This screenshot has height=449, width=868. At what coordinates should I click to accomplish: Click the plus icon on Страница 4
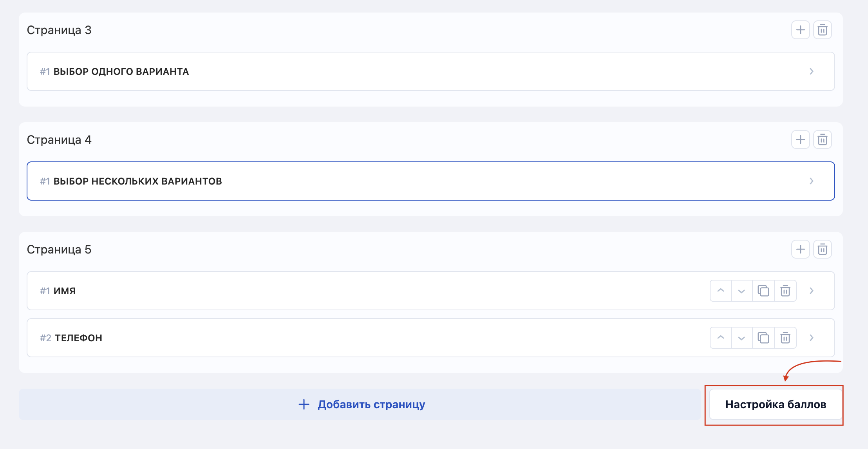pos(801,140)
